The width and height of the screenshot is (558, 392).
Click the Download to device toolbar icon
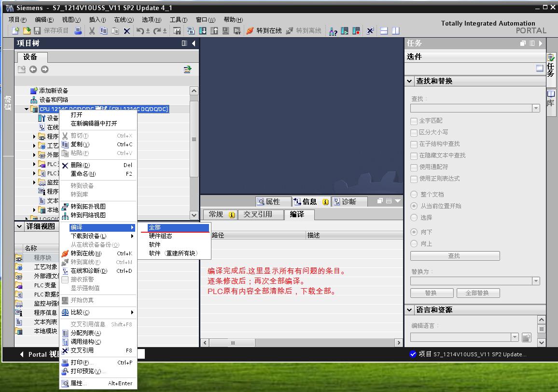202,31
